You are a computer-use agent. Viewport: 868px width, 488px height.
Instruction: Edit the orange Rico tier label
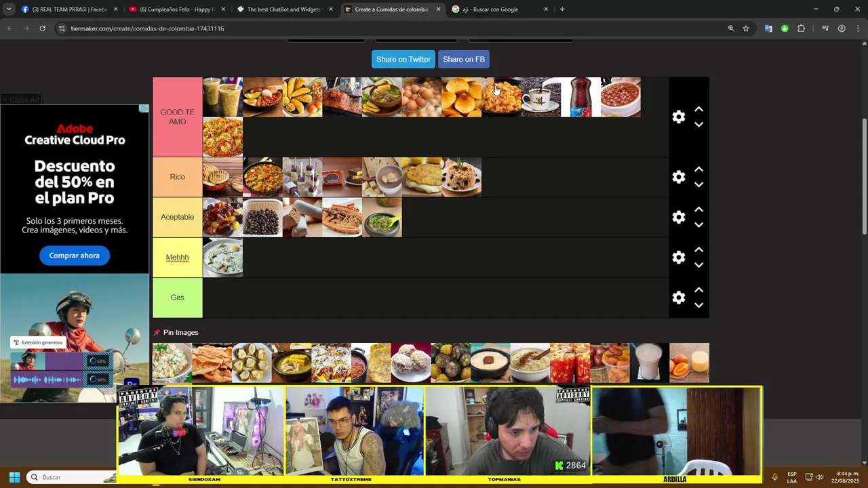177,177
